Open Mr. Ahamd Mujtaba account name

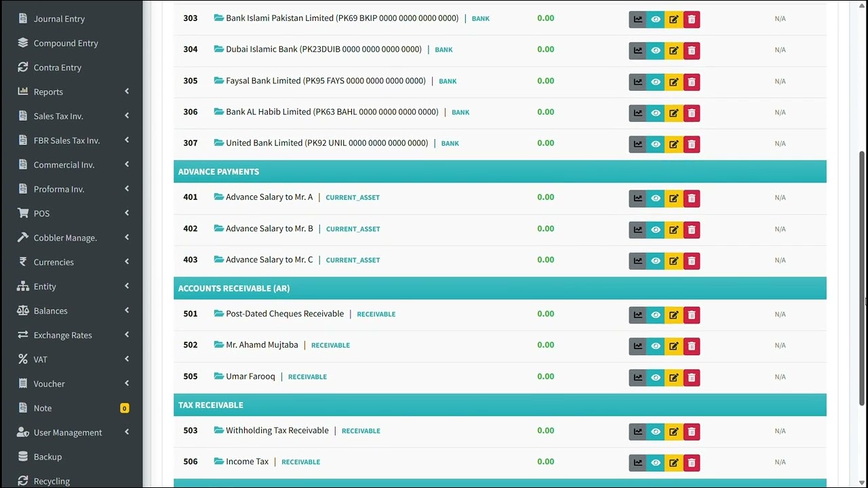pos(262,345)
